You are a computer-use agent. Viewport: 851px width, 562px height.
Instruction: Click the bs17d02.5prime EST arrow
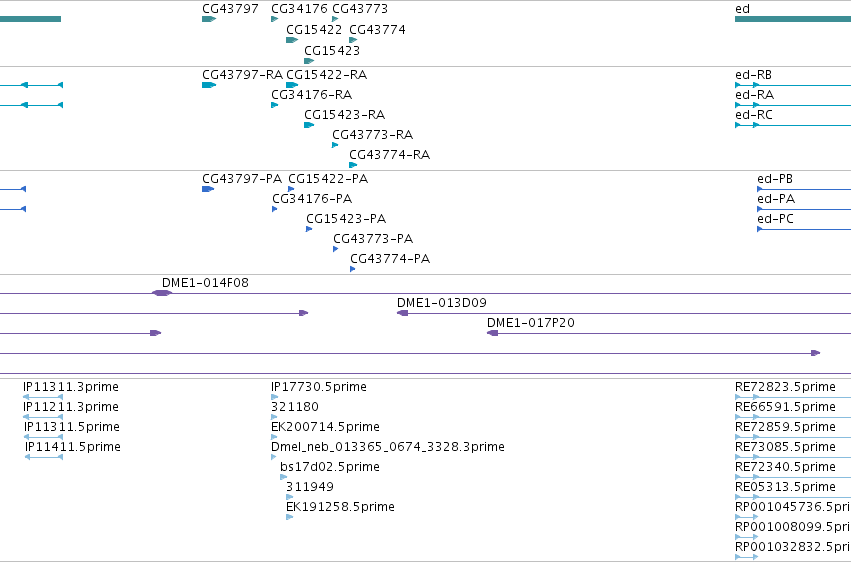[283, 477]
